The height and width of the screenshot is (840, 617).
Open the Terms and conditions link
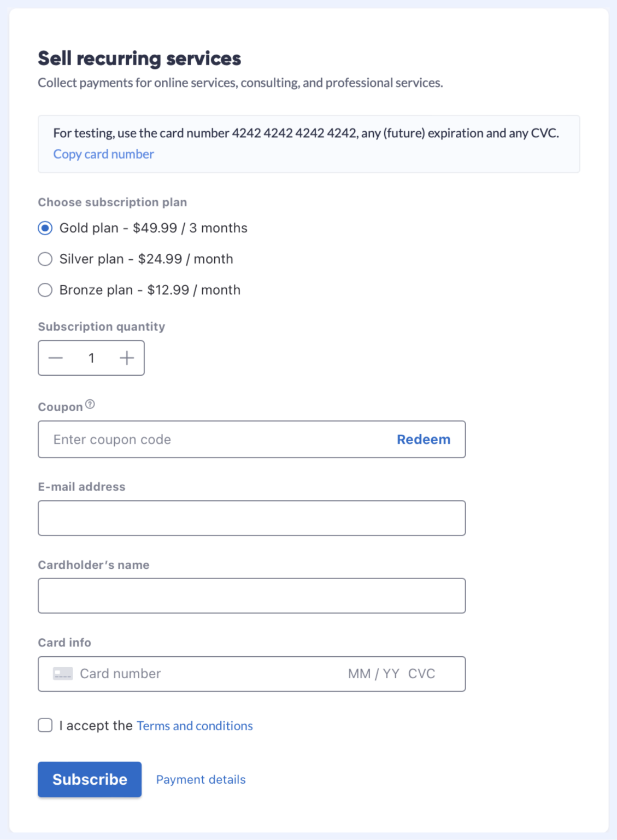point(195,725)
